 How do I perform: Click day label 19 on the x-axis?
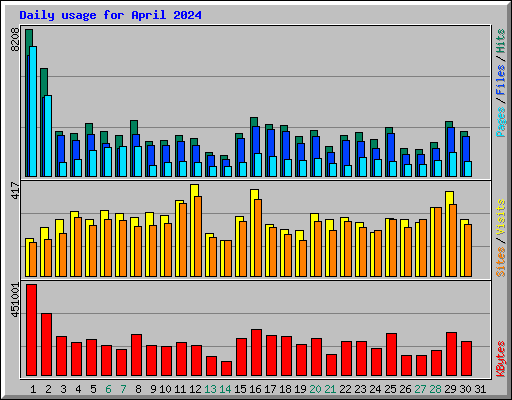pyautogui.click(x=300, y=389)
